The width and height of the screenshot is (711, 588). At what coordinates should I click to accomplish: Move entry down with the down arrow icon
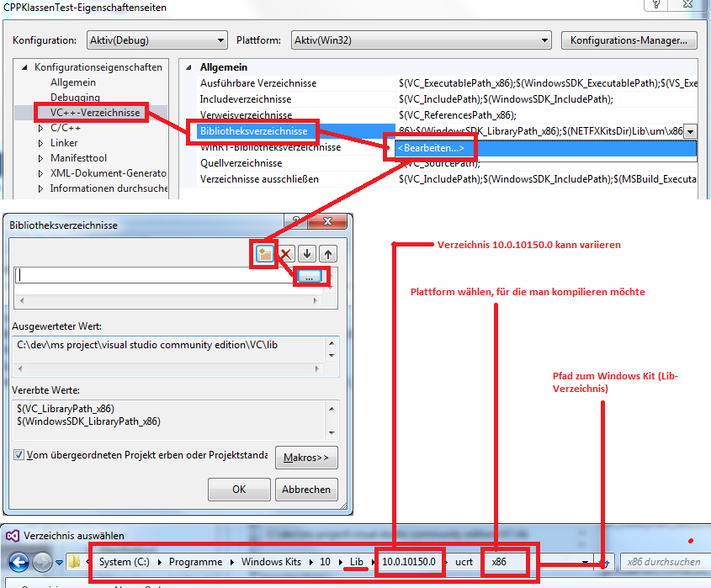307,253
